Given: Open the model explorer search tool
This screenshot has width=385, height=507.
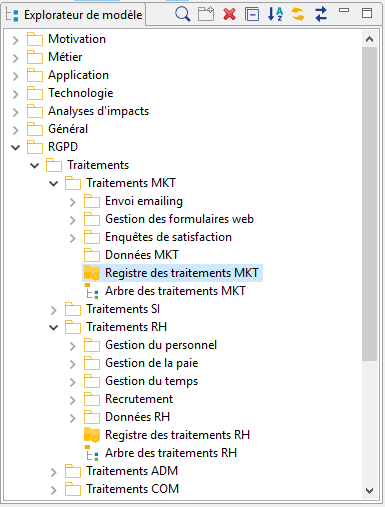Looking at the screenshot, I should click(x=182, y=14).
